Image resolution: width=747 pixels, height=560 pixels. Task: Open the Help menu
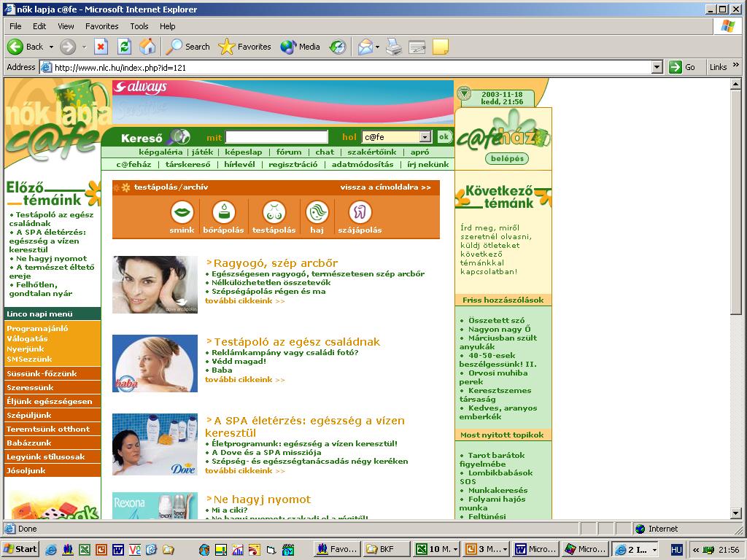[167, 26]
